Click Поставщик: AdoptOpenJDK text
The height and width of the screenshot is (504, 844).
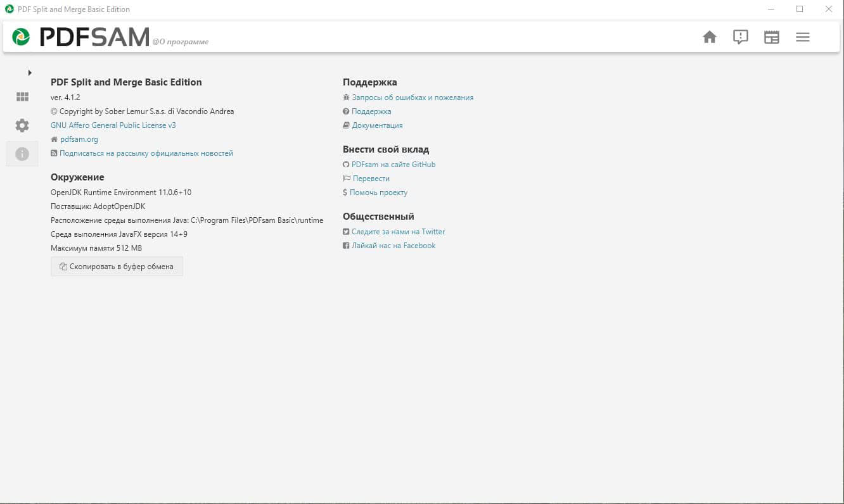point(98,206)
